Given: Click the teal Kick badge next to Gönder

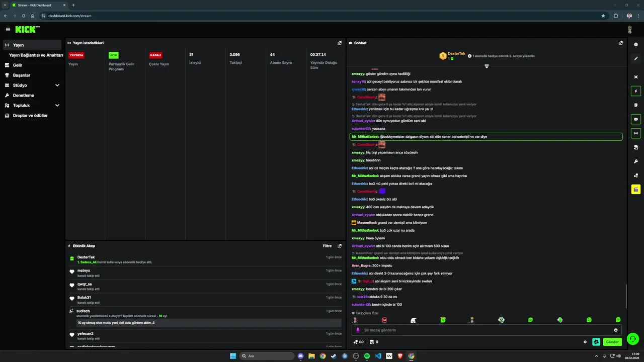Looking at the screenshot, I should pyautogui.click(x=596, y=342).
